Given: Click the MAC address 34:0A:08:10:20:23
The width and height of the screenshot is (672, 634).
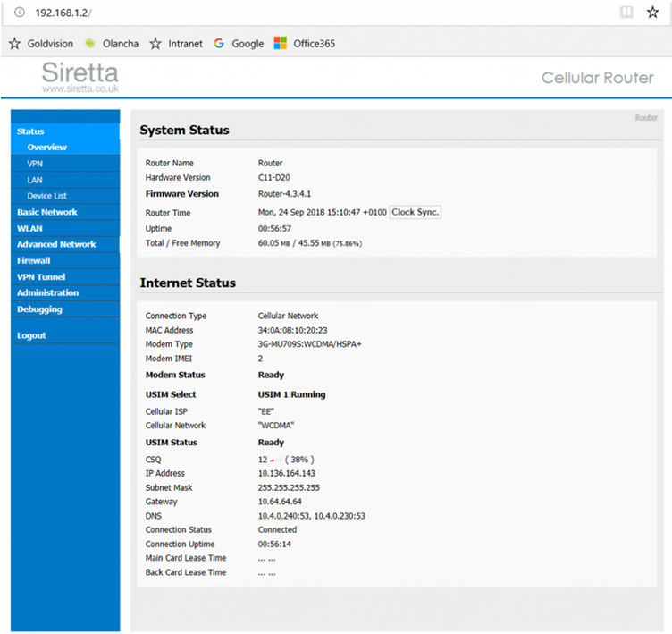Looking at the screenshot, I should click(x=292, y=330).
